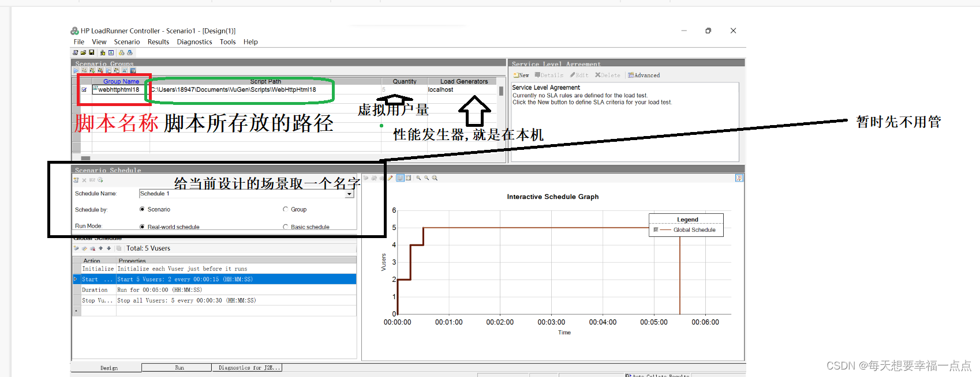Click the Edit Action icon in Global Schedule
This screenshot has height=377, width=980.
[x=84, y=248]
